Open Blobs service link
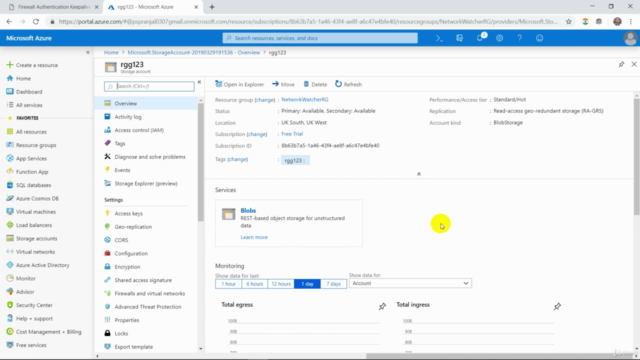This screenshot has width=640, height=360. pos(248,211)
